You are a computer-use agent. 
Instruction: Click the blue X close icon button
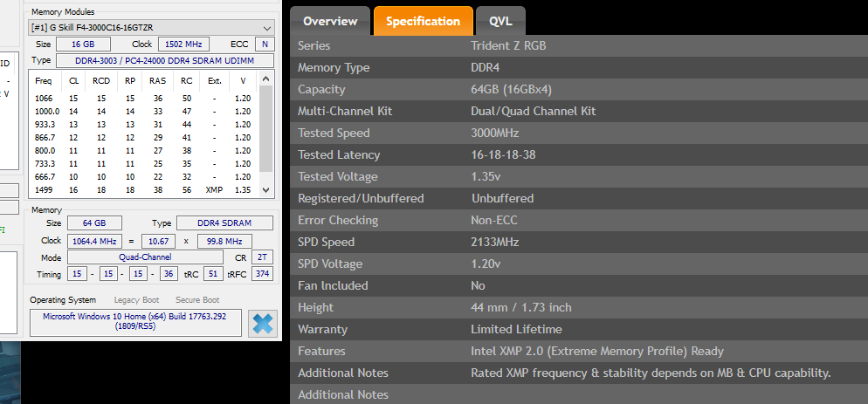262,323
